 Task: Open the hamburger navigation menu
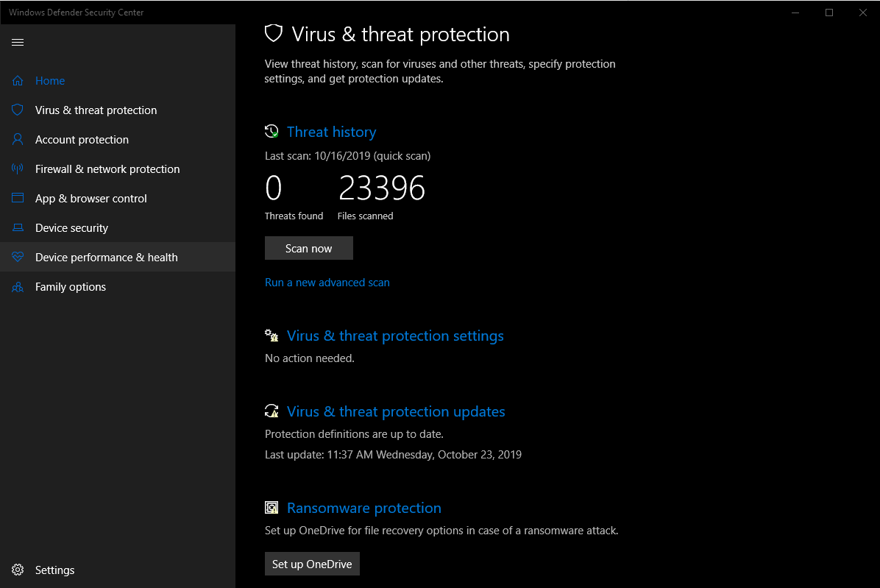[18, 42]
